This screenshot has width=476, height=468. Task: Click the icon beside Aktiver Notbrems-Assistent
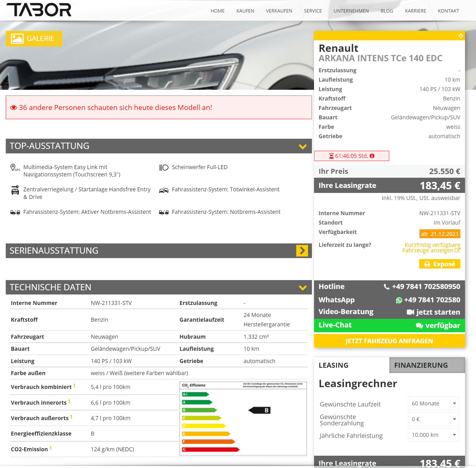(x=15, y=212)
